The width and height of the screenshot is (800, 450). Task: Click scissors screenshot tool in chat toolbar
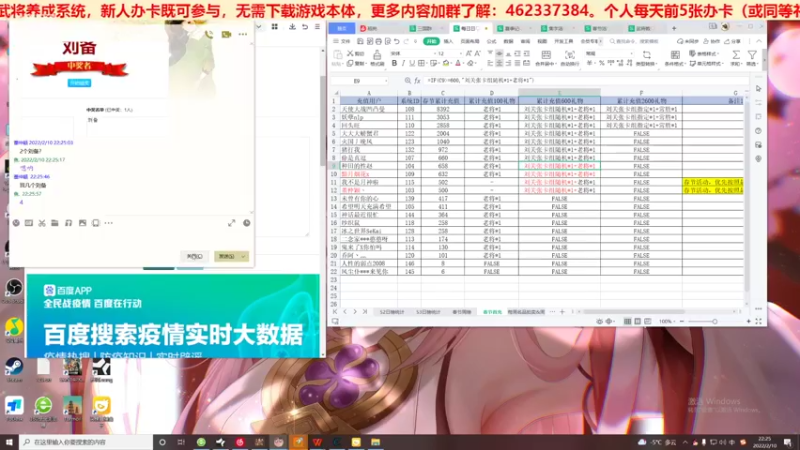pos(42,223)
